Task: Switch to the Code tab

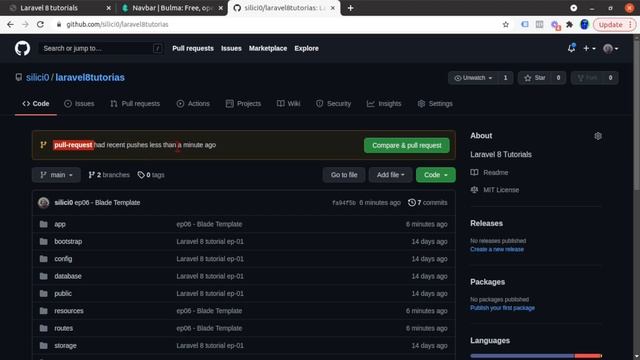Action: (36, 104)
